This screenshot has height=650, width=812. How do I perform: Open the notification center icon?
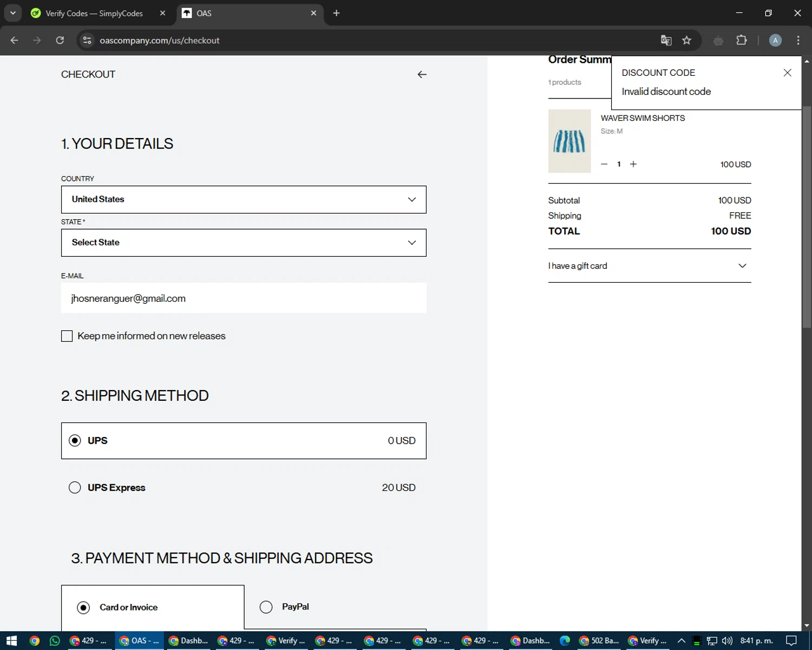coord(791,641)
